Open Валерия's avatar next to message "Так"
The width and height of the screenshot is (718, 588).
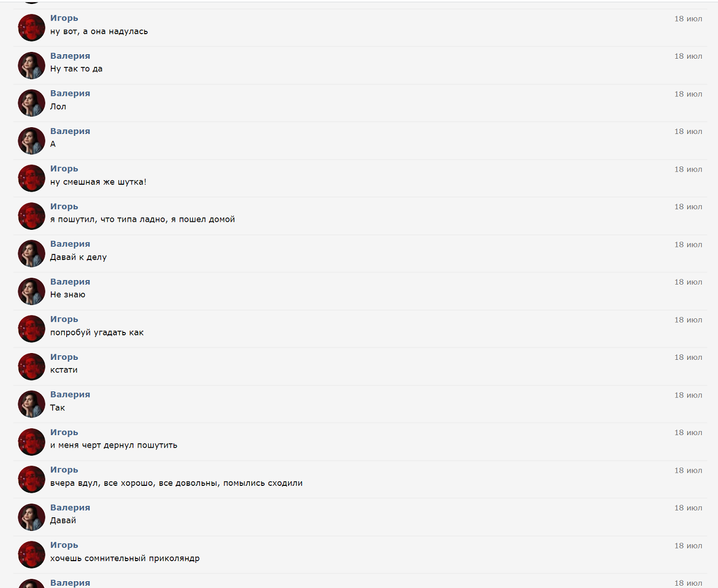(x=31, y=404)
